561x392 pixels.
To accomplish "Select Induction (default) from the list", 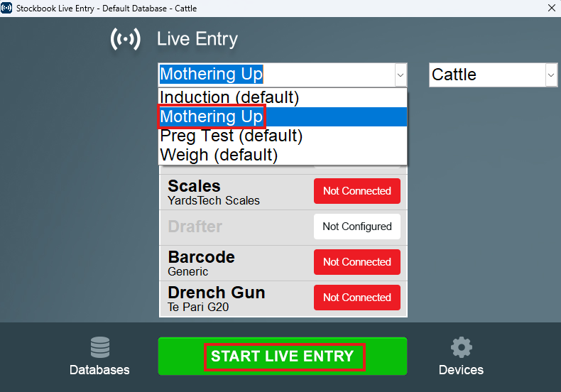I will tap(230, 97).
